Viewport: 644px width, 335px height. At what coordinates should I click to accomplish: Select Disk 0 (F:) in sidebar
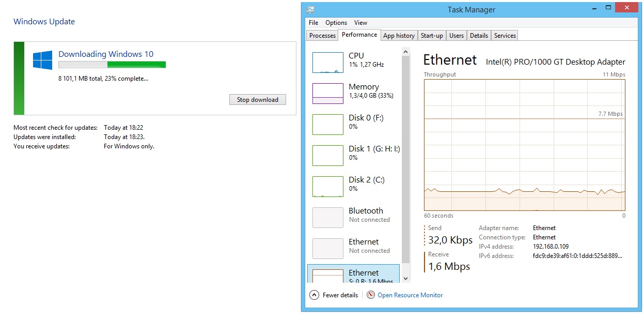pyautogui.click(x=354, y=124)
